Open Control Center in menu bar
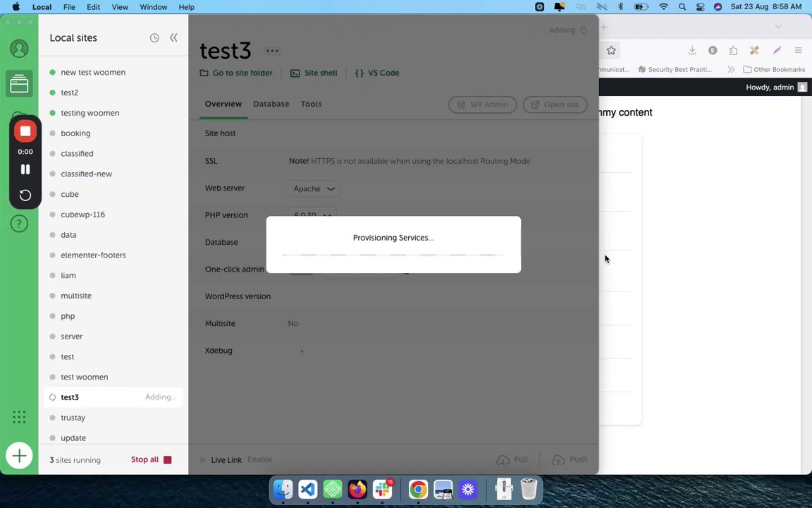812x508 pixels. click(700, 7)
